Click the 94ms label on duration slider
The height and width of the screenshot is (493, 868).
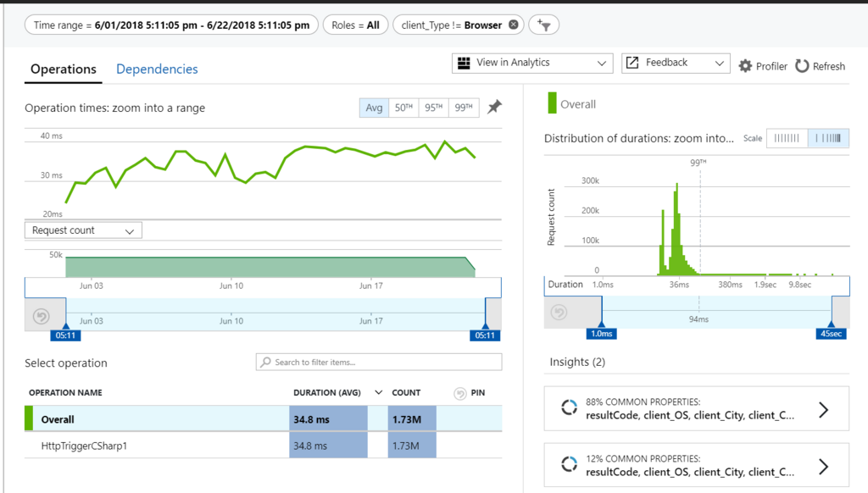coord(698,319)
